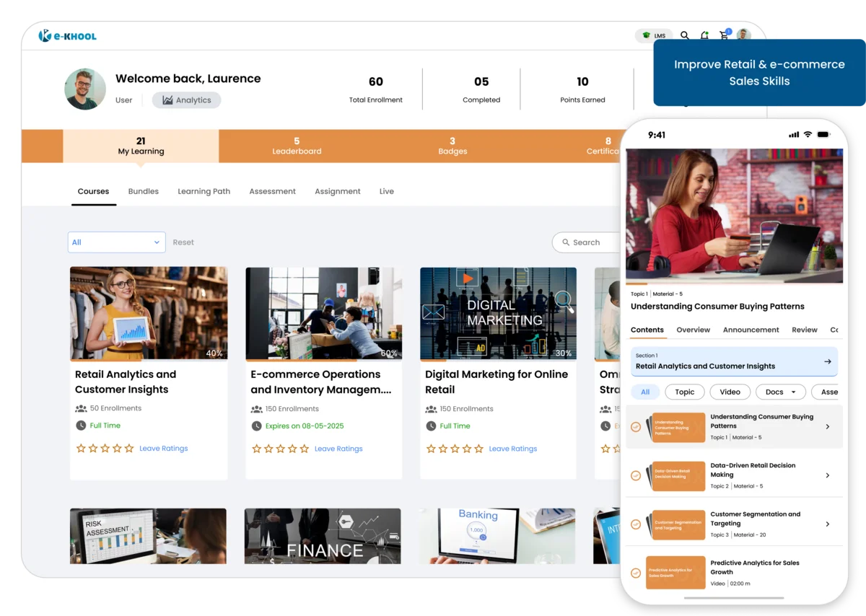Image resolution: width=866 pixels, height=616 pixels.
Task: Click Leave Ratings for Digital Marketing course
Action: 512,448
